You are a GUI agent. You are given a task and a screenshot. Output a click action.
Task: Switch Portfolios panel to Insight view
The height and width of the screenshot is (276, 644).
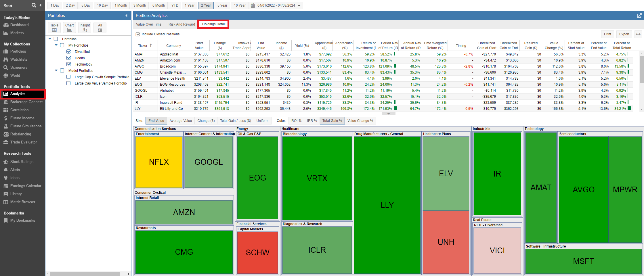pos(85,28)
